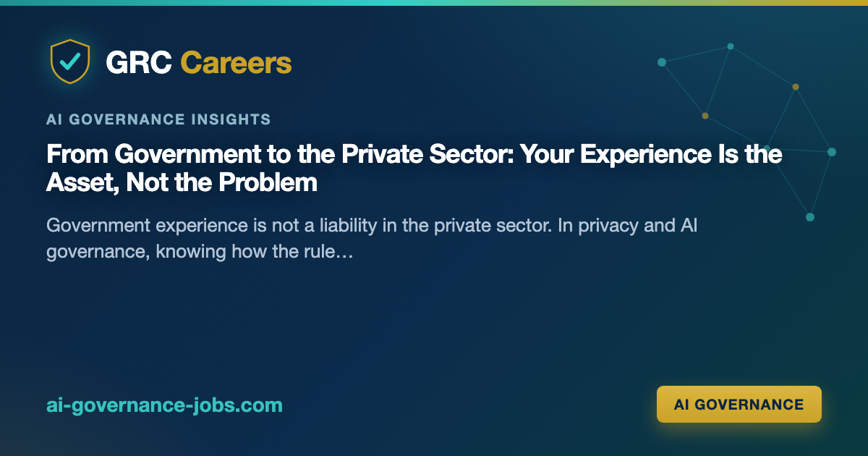Image resolution: width=868 pixels, height=456 pixels.
Task: Click the gold "AI GOVERNANCE" badge
Action: (739, 404)
